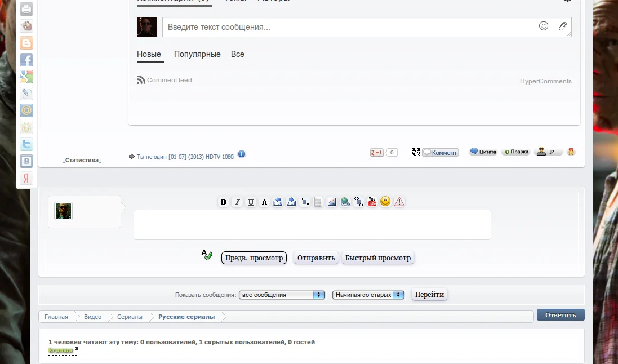Share on VKontakte icon
This screenshot has height=364, width=618.
(26, 161)
